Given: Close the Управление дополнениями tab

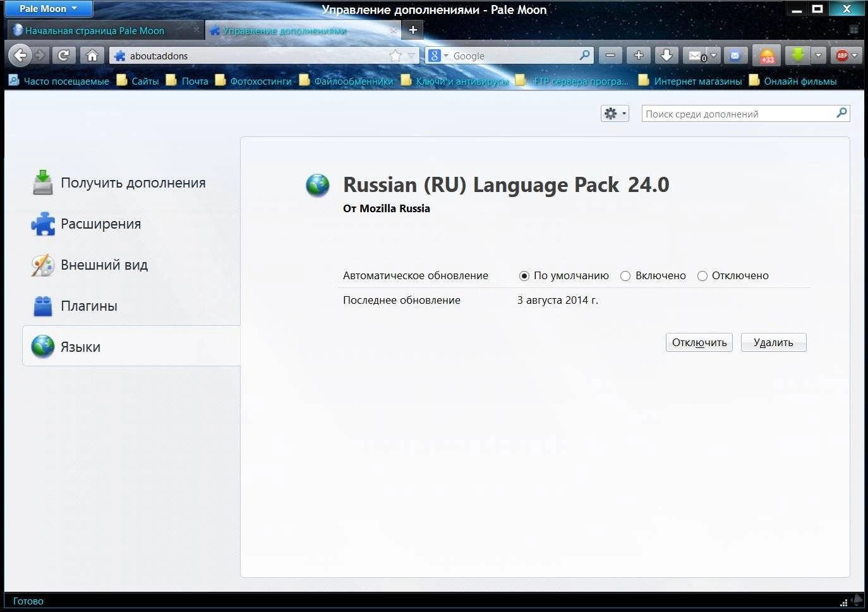Looking at the screenshot, I should click(x=394, y=30).
